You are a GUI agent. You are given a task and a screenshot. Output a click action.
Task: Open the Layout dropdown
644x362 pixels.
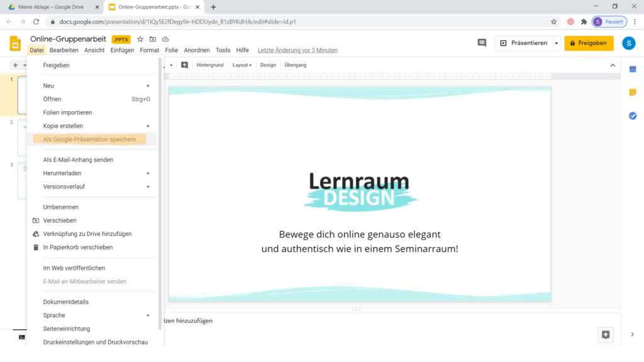tap(242, 65)
